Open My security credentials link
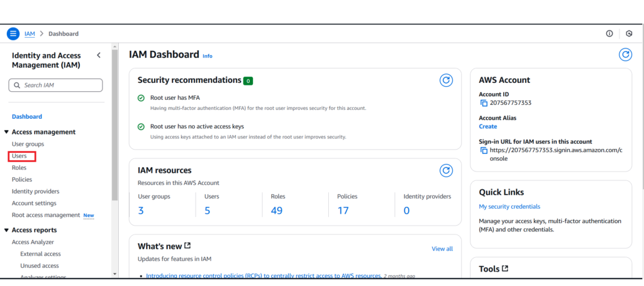The image size is (644, 286). [509, 206]
